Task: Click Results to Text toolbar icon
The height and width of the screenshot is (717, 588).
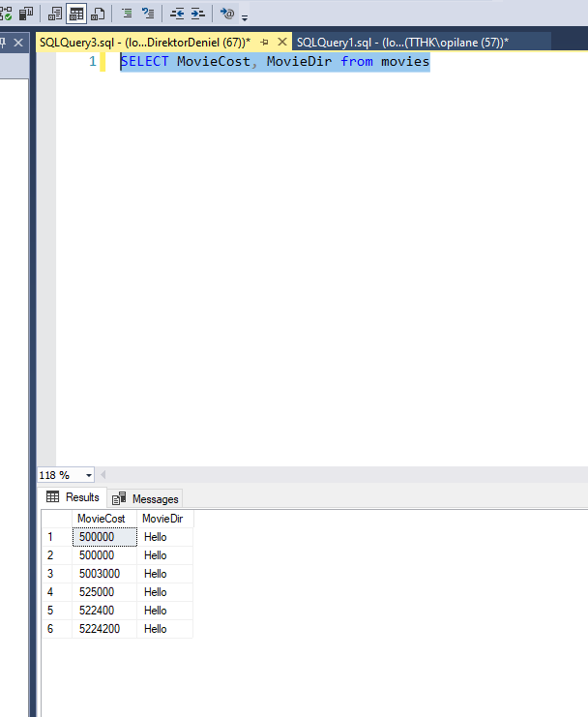Action: pos(55,14)
